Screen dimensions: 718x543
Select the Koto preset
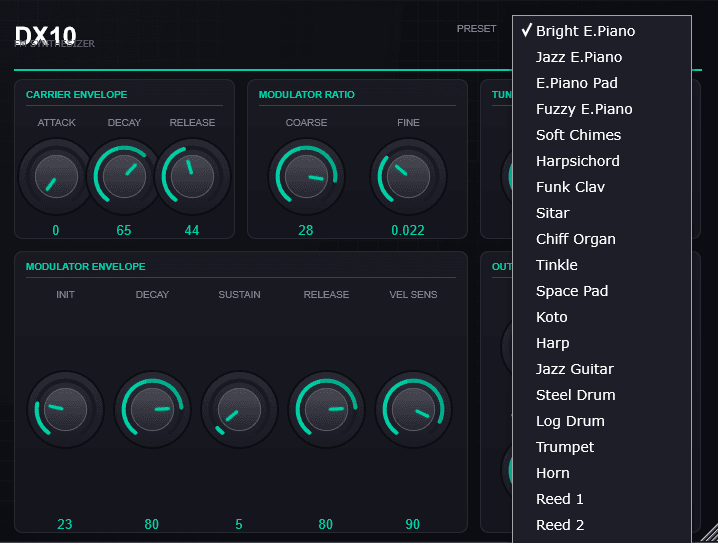(x=602, y=317)
